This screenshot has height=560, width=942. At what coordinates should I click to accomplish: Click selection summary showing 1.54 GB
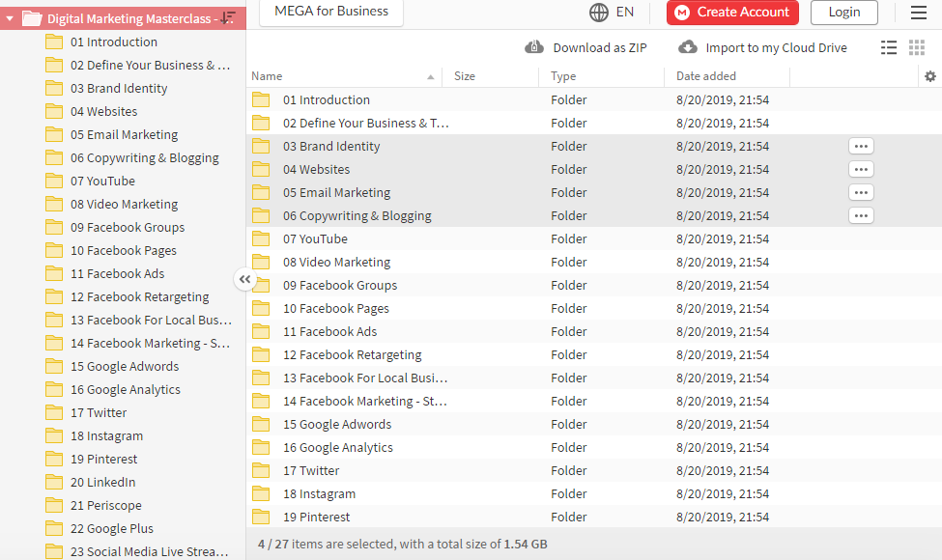point(403,545)
